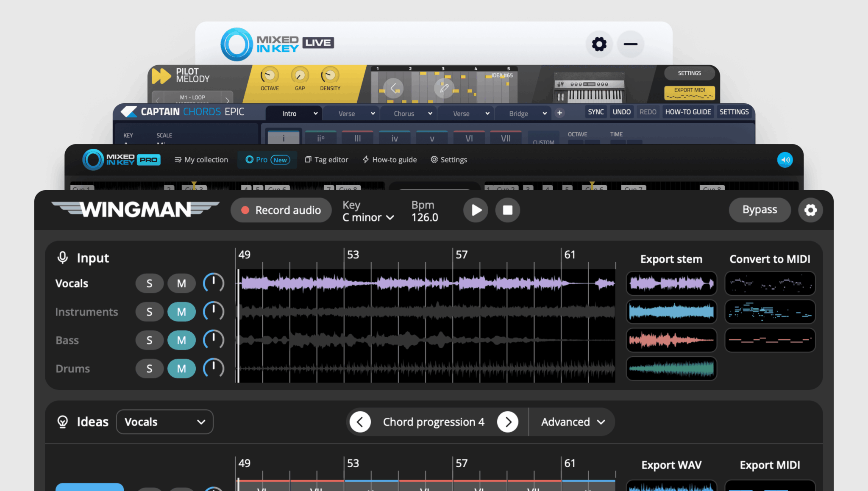Click the Bpm 126.0 value
Viewport: 868px width, 491px height.
pos(425,217)
